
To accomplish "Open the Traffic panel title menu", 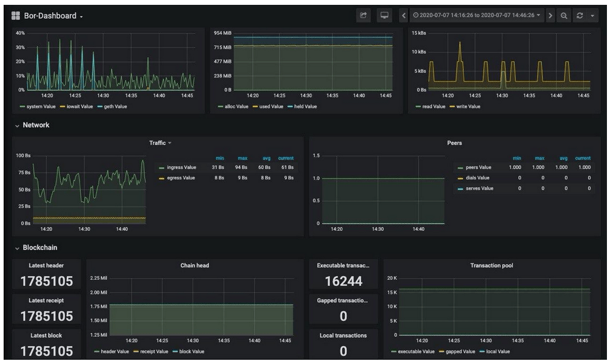I will [x=160, y=143].
